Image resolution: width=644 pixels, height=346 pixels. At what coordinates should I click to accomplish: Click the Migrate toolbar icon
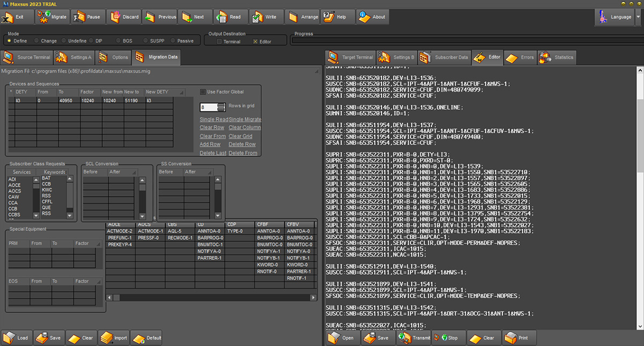[x=43, y=17]
